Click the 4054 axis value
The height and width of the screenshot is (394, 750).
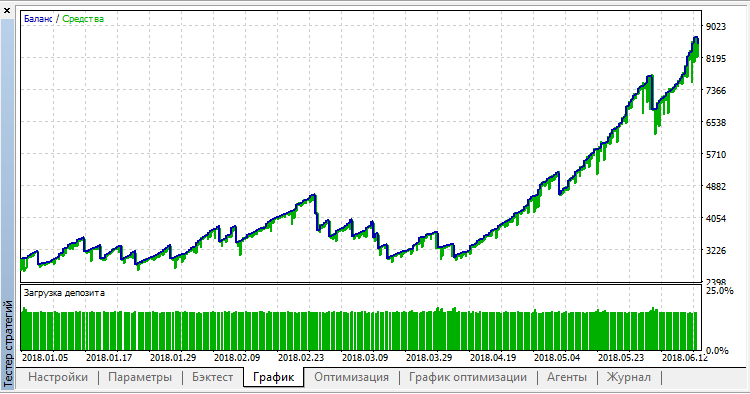[x=716, y=219]
